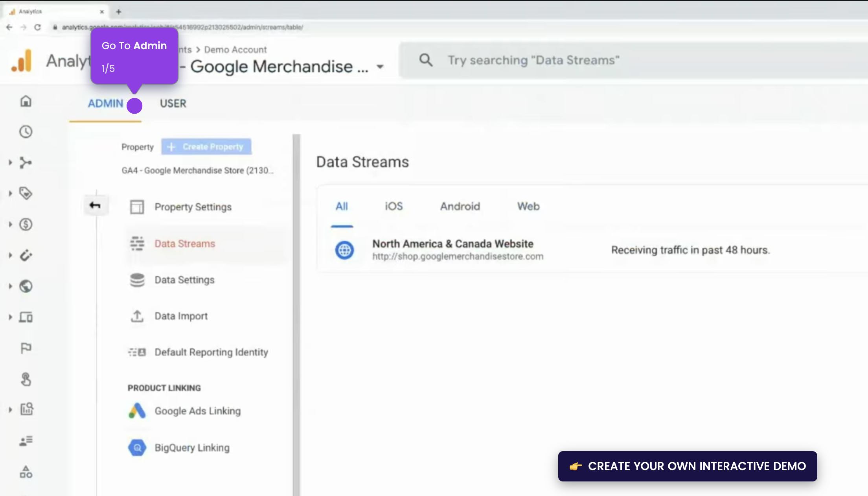Expand the globe sidebar section chevron
The width and height of the screenshot is (868, 496).
tap(10, 286)
